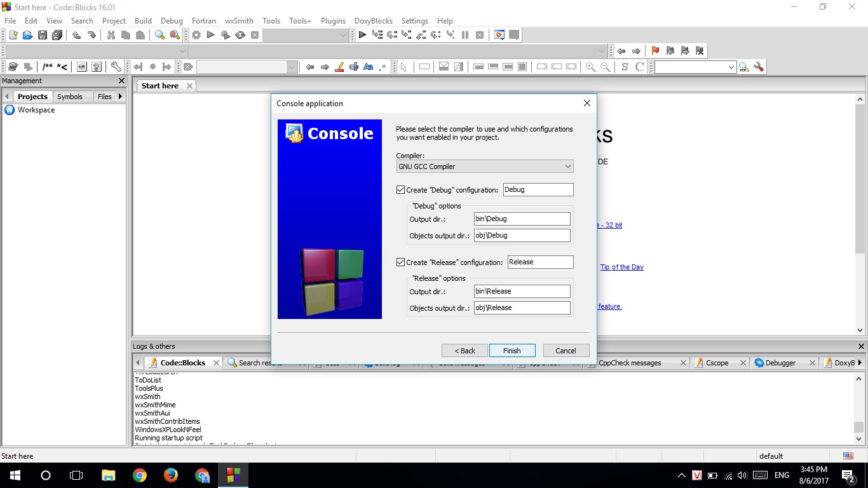Screen dimensions: 868x488
Task: Click the Release objects dir obj\Release field
Action: [522, 308]
